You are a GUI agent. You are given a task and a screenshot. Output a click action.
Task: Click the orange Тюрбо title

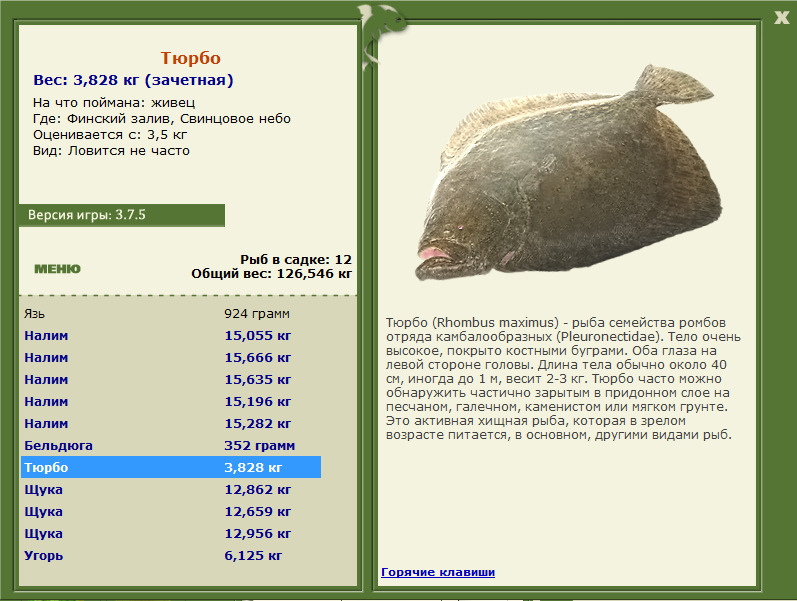tap(191, 58)
